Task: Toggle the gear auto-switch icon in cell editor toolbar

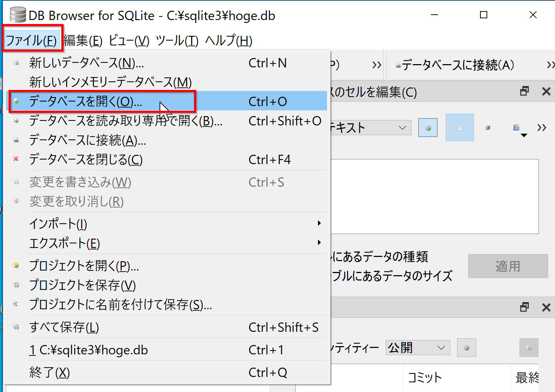Action: tap(428, 128)
